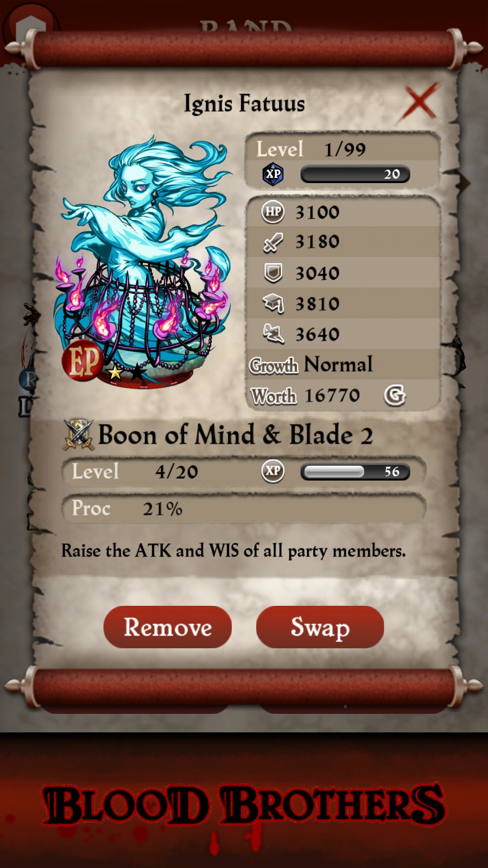Tap the skill XP bar showing 56
Viewport: 488px width, 868px height.
(x=355, y=472)
